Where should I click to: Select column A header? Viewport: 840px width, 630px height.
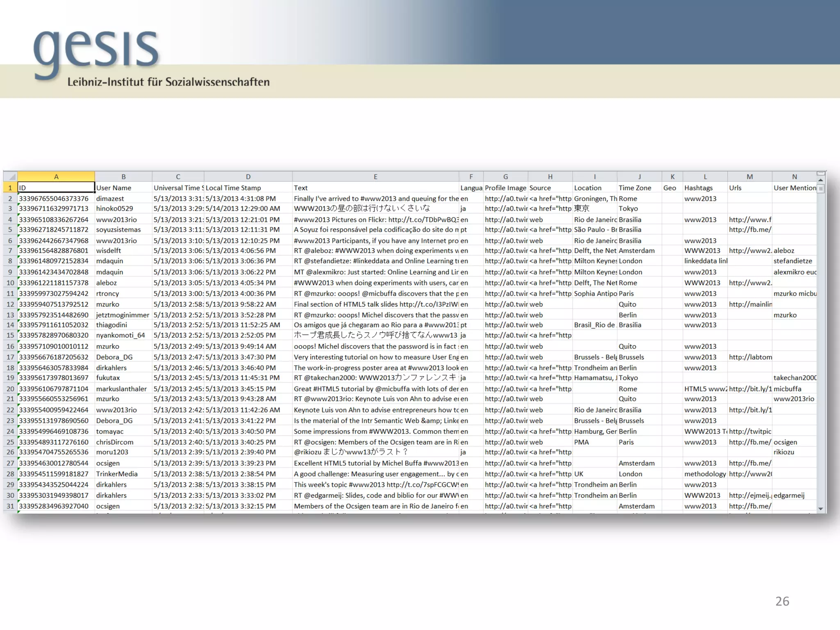56,177
